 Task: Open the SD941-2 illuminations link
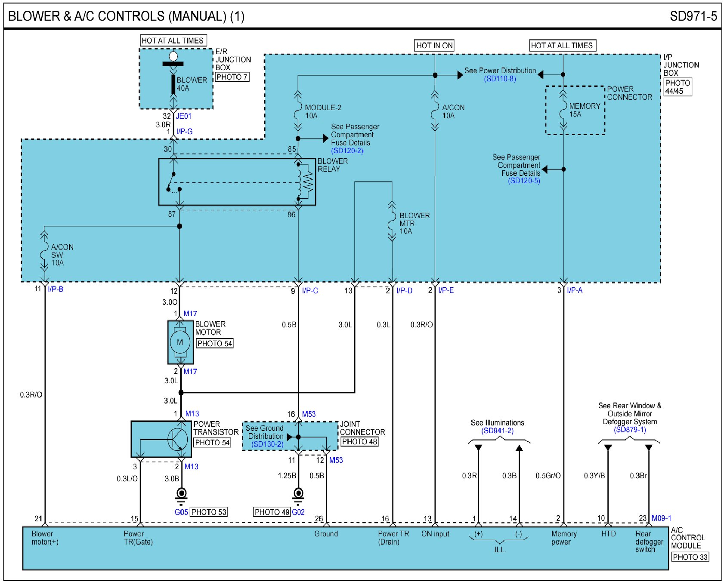[x=497, y=431]
